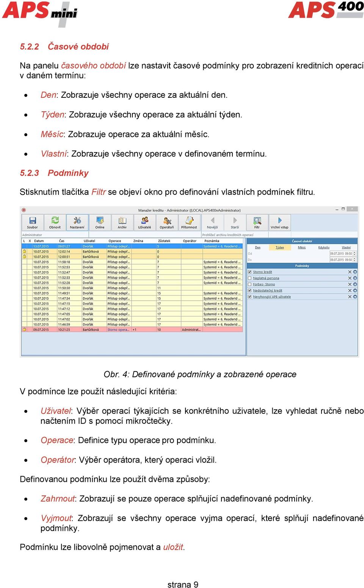Click lock icon on 12:02:14 row
The width and height of the screenshot is (364, 588).
(x=24, y=251)
